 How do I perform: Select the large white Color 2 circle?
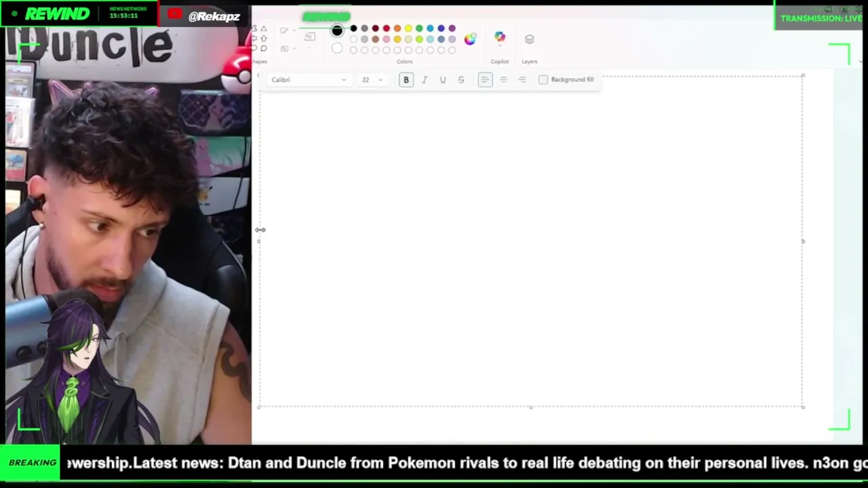(x=337, y=48)
